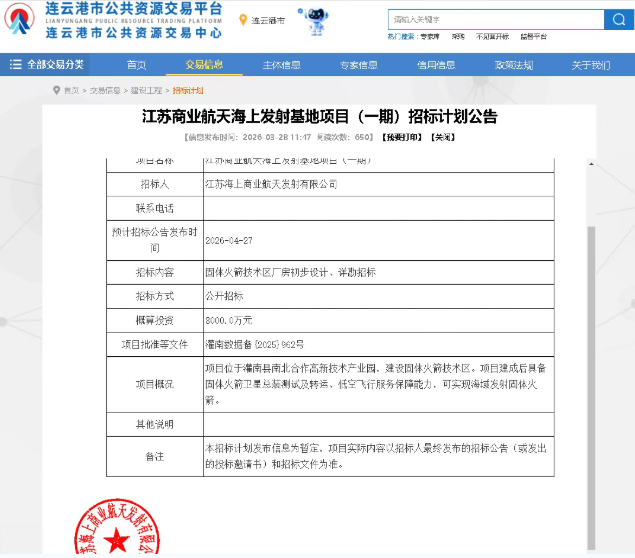Open the 信用信息 nav tab
The height and width of the screenshot is (558, 635).
[436, 65]
